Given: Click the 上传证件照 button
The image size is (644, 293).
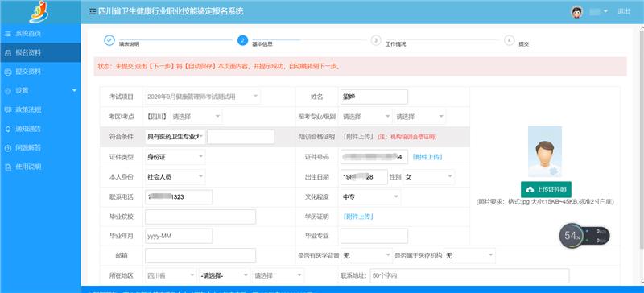Looking at the screenshot, I should (546, 189).
